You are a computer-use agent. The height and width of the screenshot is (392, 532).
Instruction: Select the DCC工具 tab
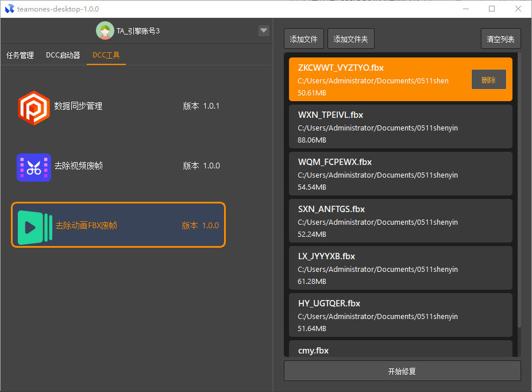[x=106, y=56]
